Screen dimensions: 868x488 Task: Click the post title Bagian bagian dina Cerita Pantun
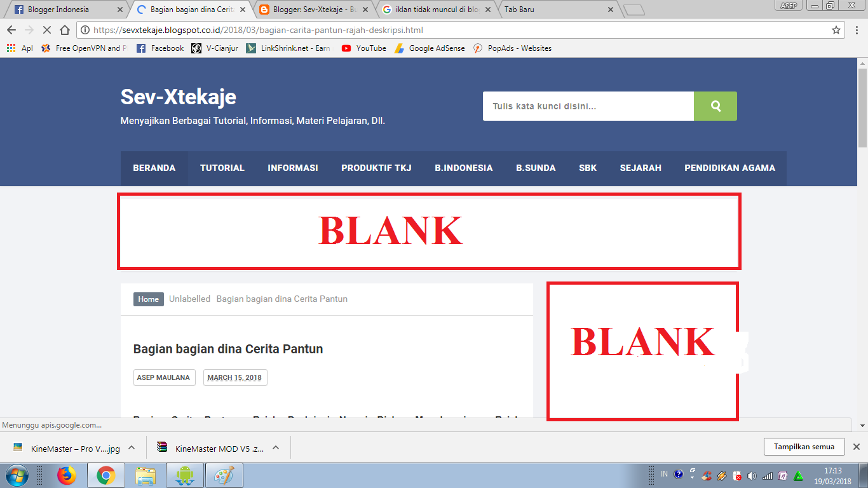point(228,349)
